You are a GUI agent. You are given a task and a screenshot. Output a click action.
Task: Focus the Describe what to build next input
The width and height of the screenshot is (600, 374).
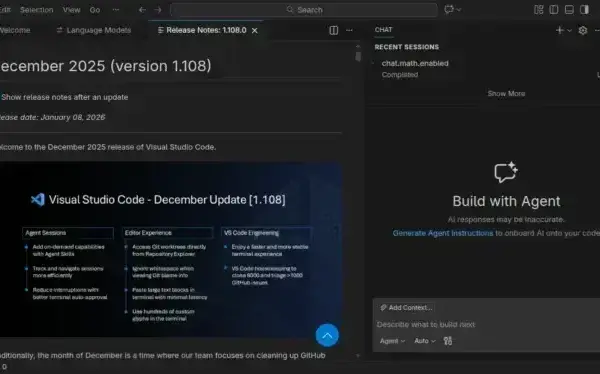(486, 325)
